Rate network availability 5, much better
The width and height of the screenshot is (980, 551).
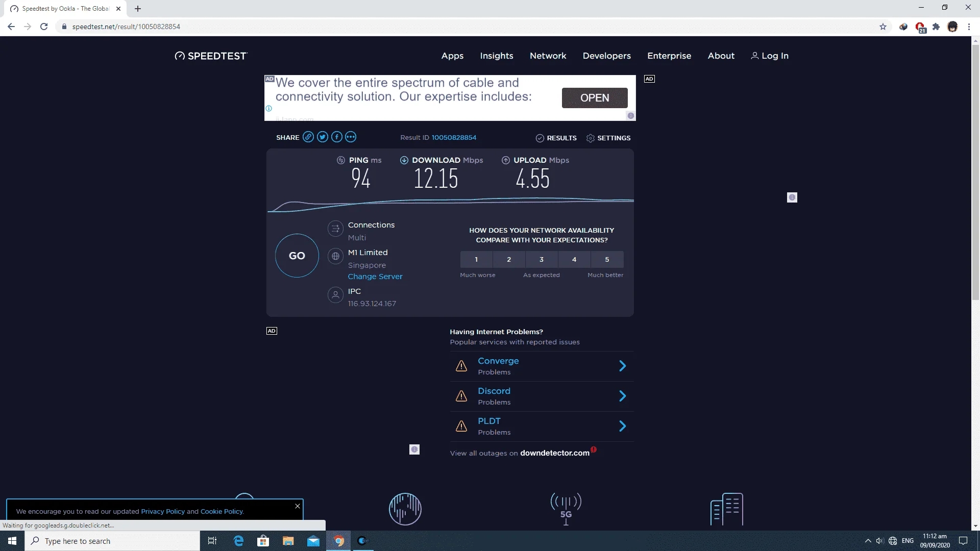(x=607, y=259)
